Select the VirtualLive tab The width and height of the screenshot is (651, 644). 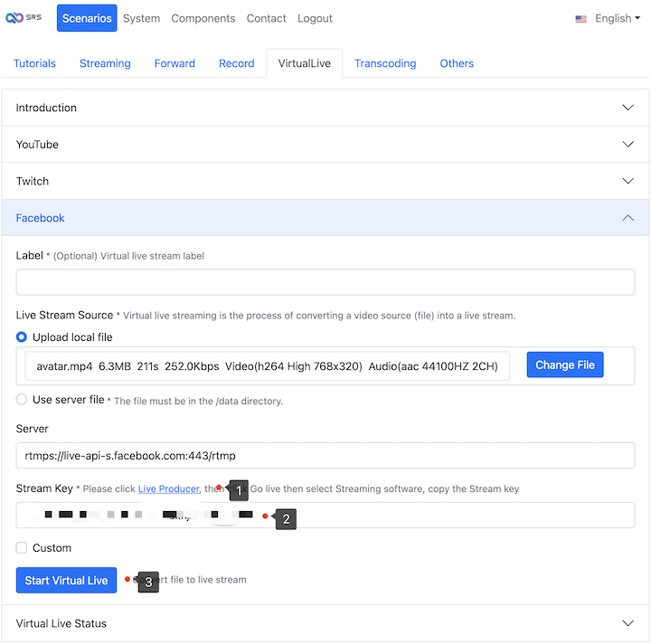[x=305, y=63]
